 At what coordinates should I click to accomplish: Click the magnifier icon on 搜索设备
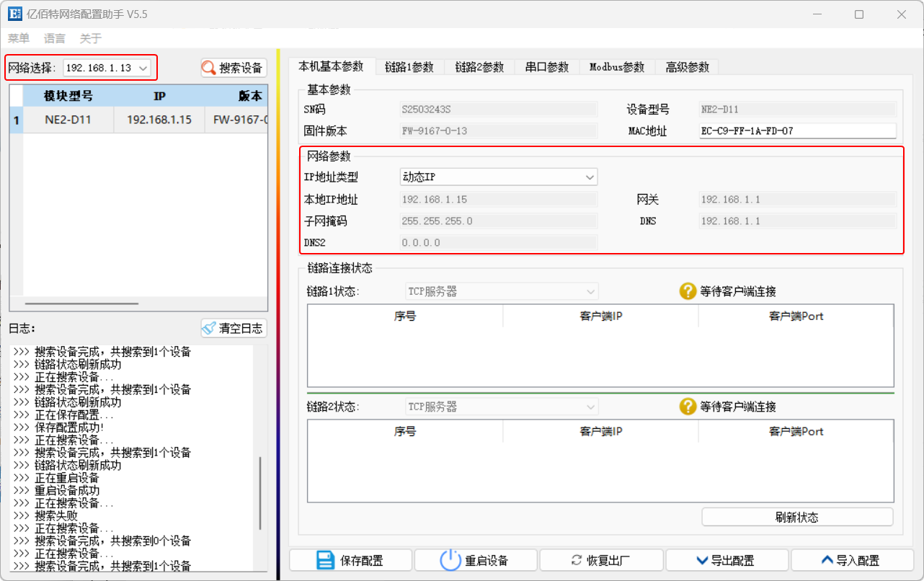coord(209,68)
